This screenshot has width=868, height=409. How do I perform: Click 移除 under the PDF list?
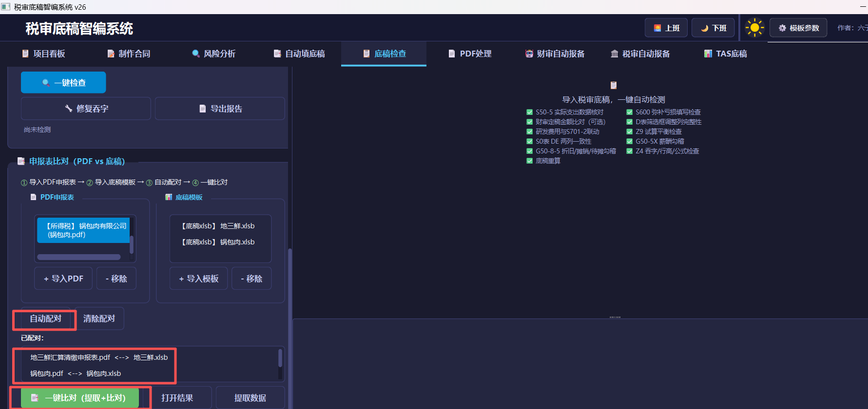pyautogui.click(x=116, y=279)
